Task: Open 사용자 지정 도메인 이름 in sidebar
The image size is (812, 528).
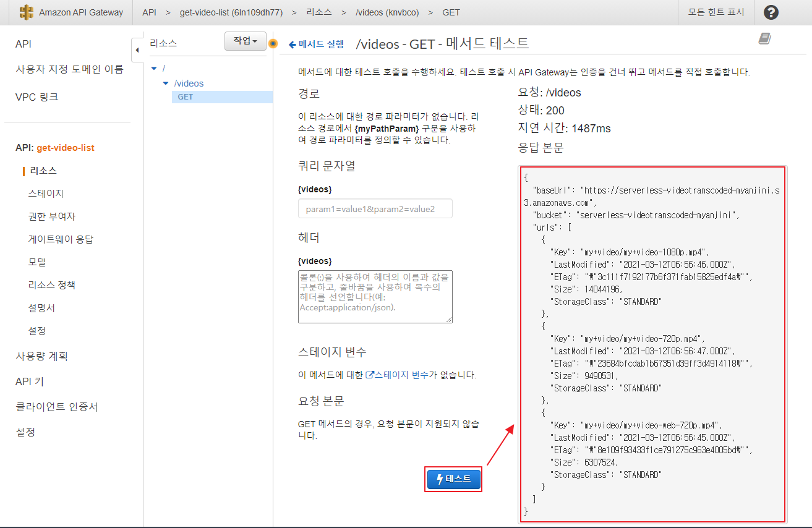Action: 69,69
